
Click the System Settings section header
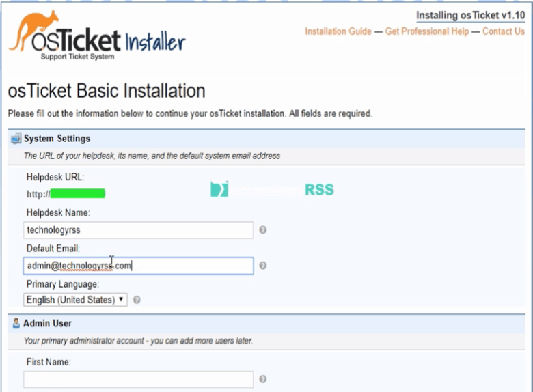point(57,139)
